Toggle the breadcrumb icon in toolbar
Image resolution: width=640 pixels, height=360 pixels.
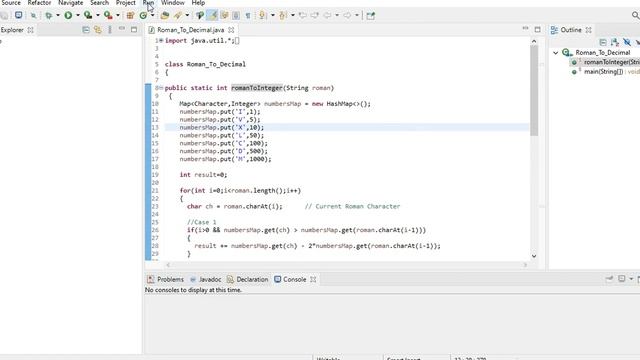(200, 16)
